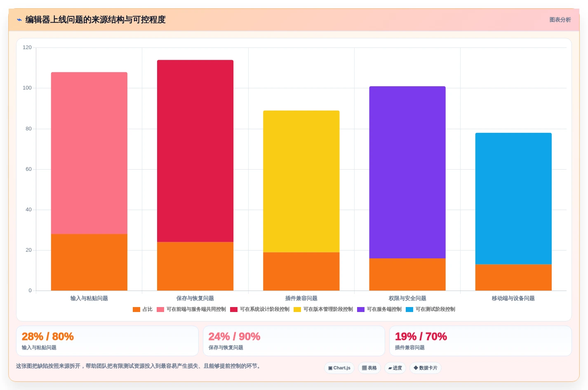The height and width of the screenshot is (390, 588).
Task: Click the pink segment of 输入与粘贴问题 bar
Action: 89,153
